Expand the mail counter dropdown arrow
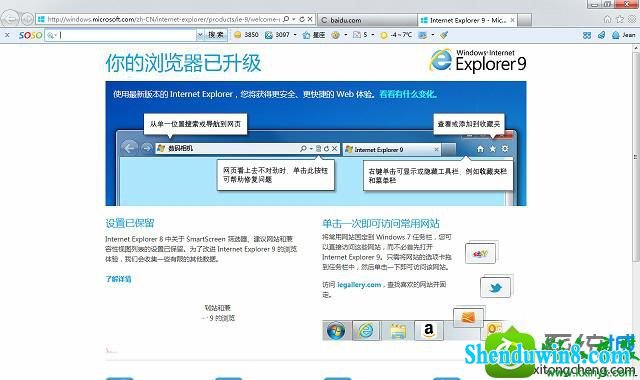This screenshot has height=380, width=640. tap(373, 35)
